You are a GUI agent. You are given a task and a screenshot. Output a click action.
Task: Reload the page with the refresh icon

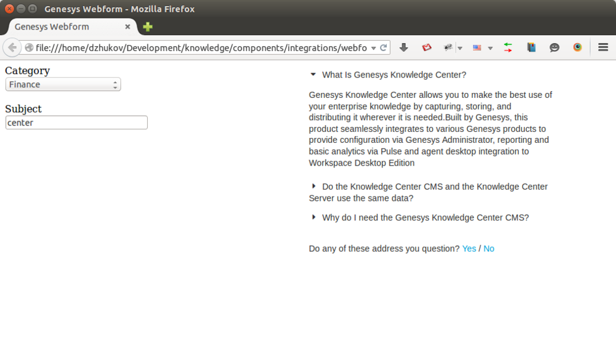point(383,47)
